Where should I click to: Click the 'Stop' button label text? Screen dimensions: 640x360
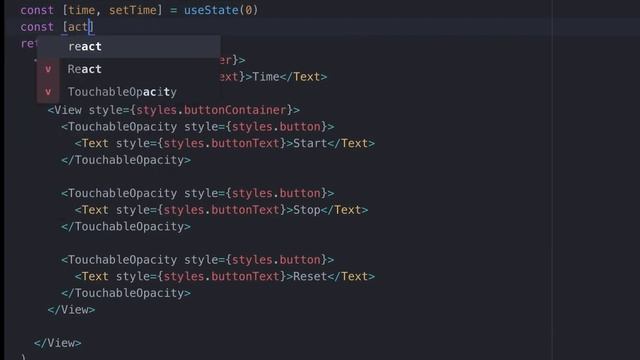click(307, 210)
